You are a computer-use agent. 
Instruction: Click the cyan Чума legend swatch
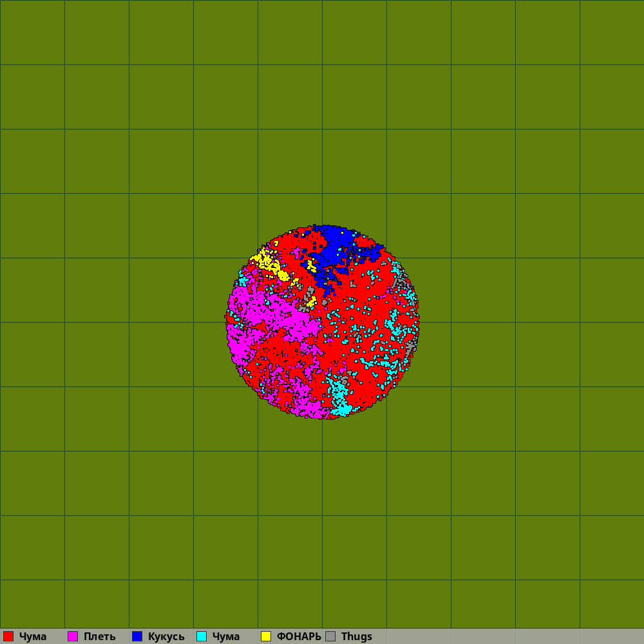click(x=202, y=636)
